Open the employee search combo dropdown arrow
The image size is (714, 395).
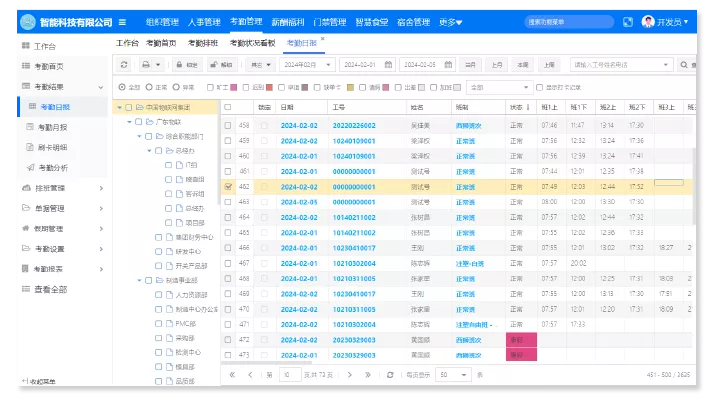coord(665,65)
